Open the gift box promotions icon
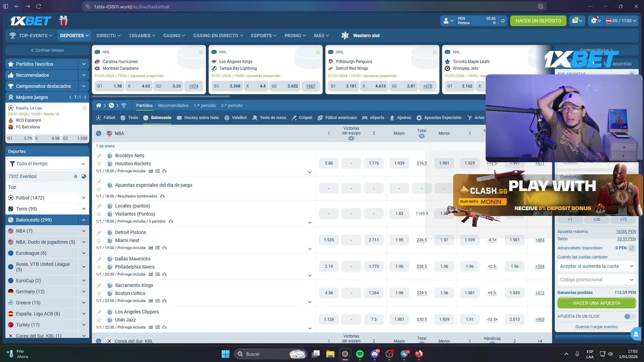The width and height of the screenshot is (644, 362). tap(63, 21)
